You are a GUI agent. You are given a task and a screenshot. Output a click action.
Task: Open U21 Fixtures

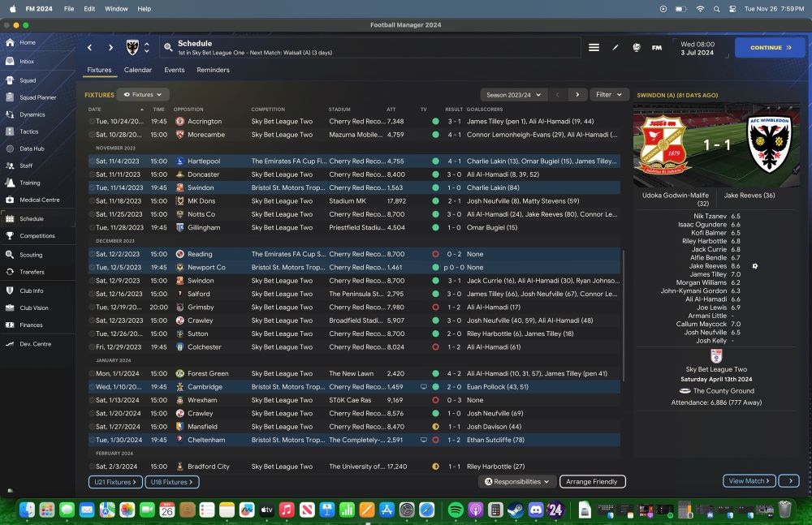[x=115, y=482]
